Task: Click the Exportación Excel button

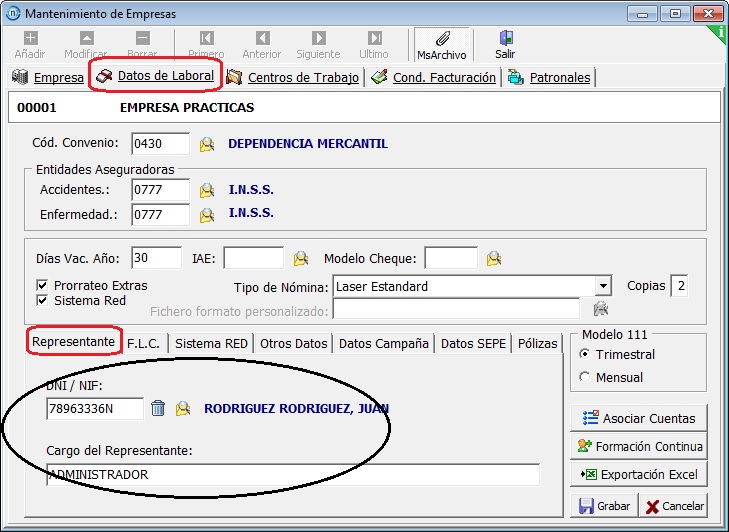Action: click(638, 474)
